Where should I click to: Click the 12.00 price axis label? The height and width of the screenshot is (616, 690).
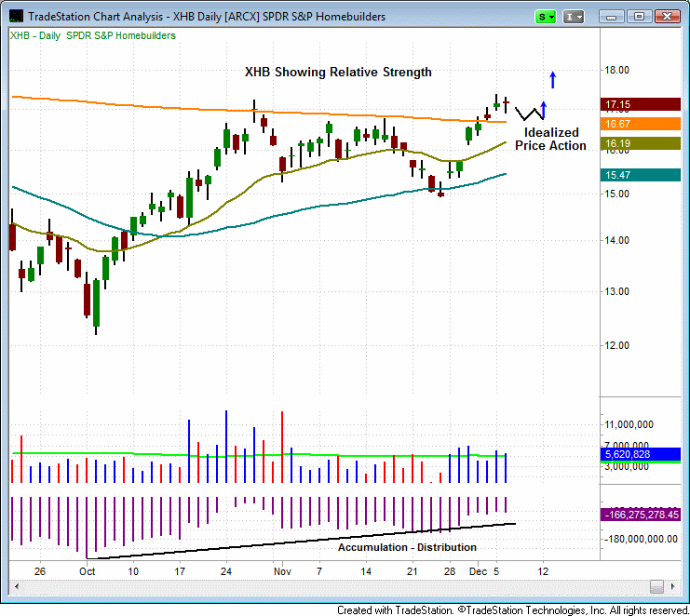click(617, 345)
